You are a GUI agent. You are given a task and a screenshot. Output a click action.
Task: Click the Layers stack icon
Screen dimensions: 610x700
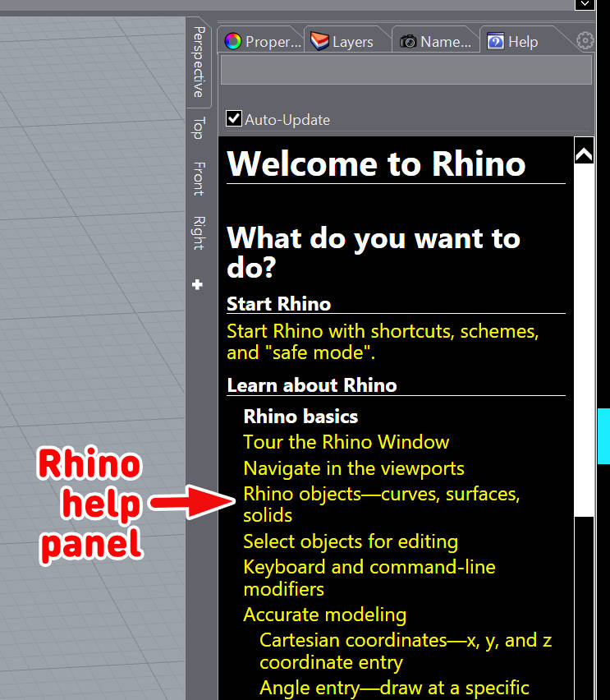coord(319,41)
